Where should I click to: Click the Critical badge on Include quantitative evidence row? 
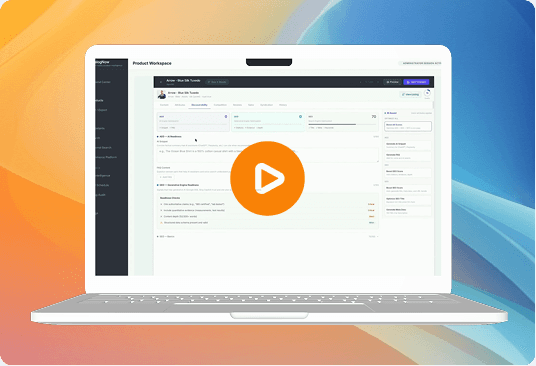point(371,210)
